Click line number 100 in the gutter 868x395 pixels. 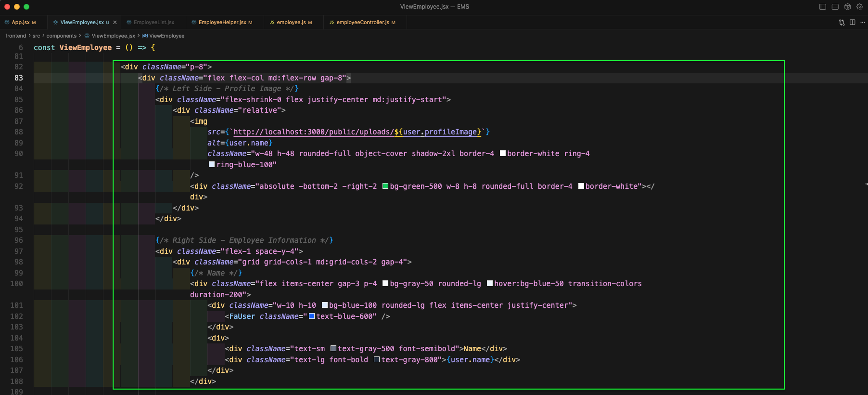pyautogui.click(x=16, y=283)
